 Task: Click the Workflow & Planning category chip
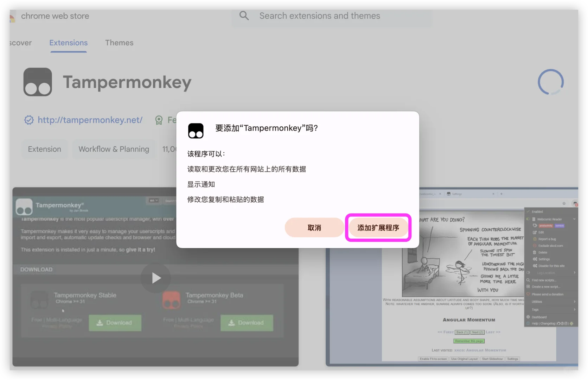[114, 149]
